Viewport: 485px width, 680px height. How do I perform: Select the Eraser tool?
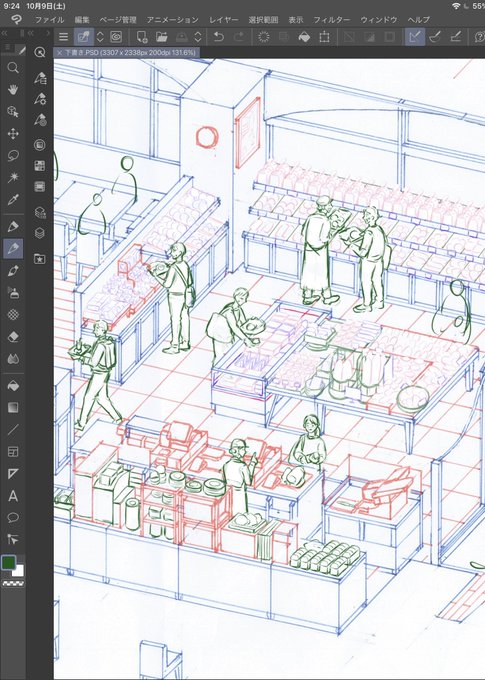click(13, 337)
